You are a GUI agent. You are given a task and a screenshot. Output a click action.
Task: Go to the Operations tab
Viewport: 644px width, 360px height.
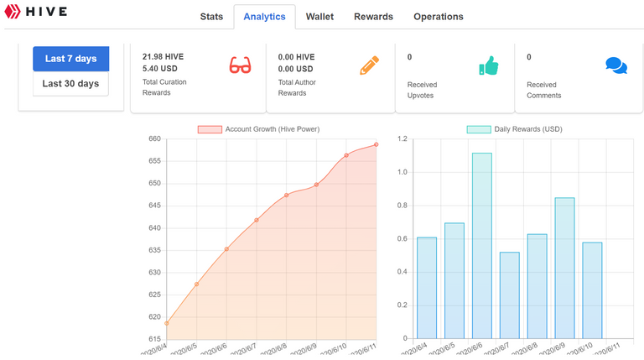click(439, 17)
